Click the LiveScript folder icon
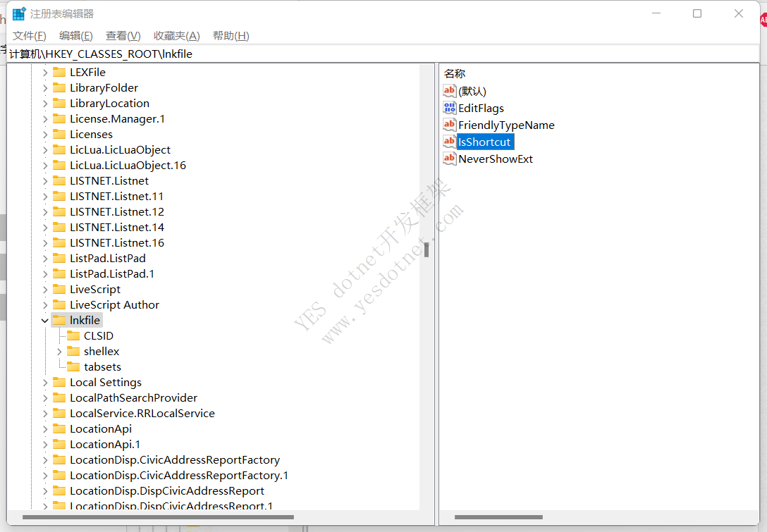This screenshot has height=532, width=767. [59, 289]
